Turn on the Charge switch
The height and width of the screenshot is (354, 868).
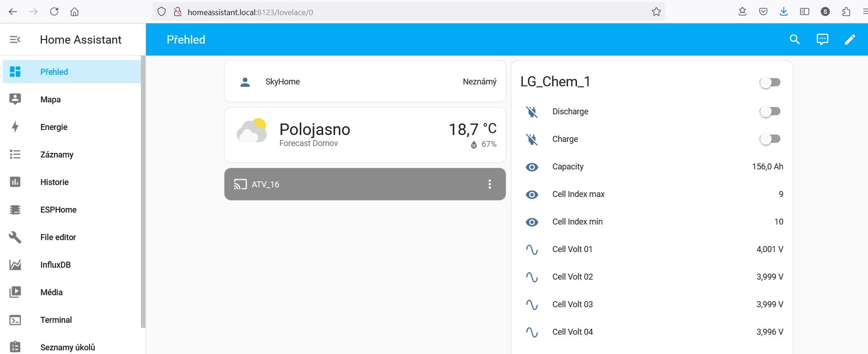(x=770, y=139)
